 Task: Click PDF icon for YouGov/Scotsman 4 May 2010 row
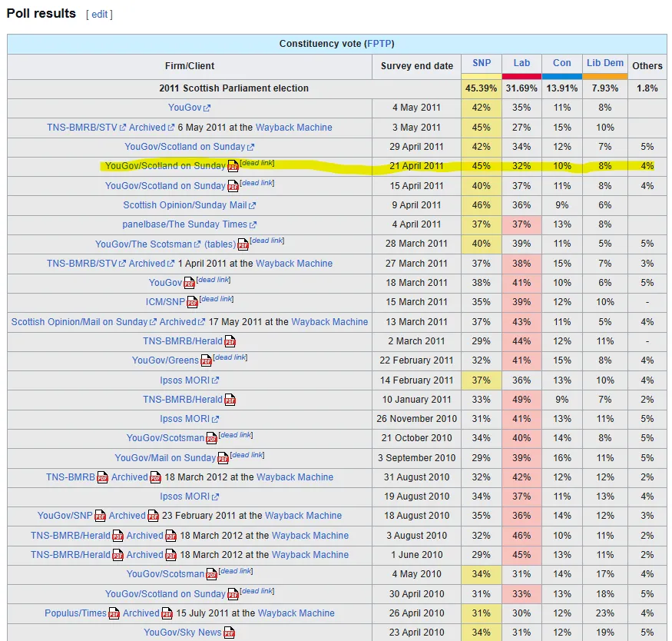(x=211, y=574)
